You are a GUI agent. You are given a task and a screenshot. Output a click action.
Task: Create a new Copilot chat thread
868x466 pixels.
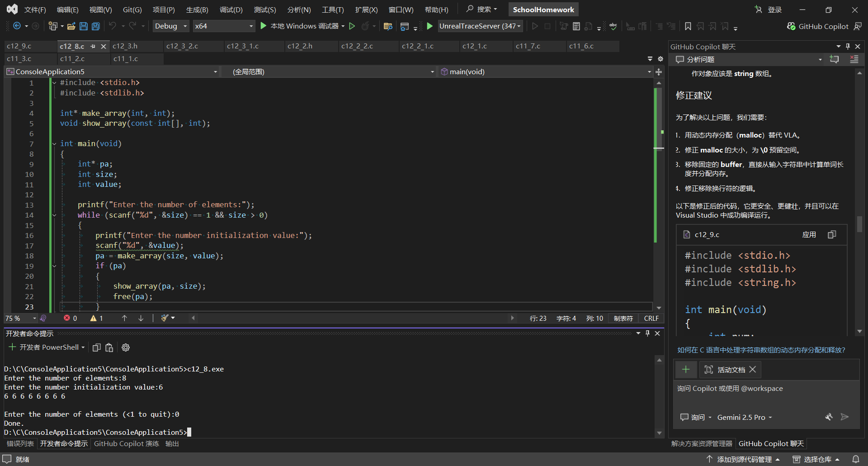tap(834, 59)
